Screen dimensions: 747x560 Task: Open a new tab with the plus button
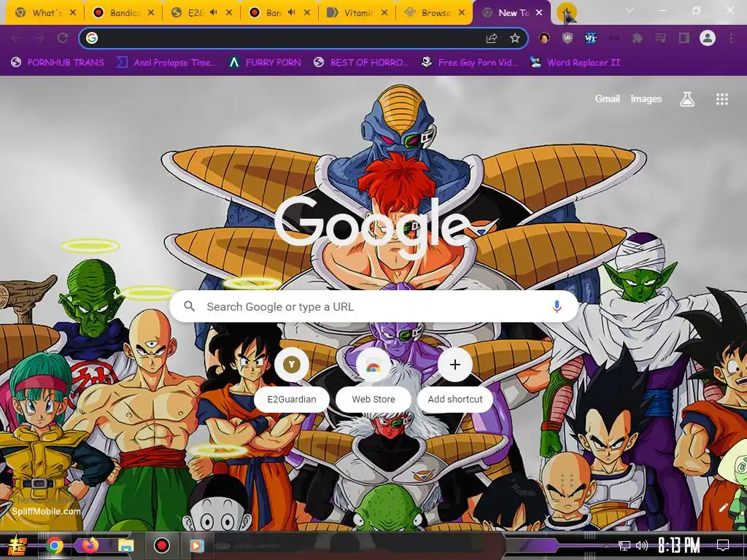click(566, 13)
